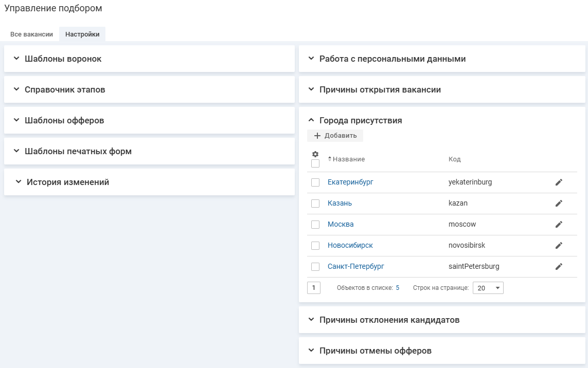Go to page 1 in pagination
Viewport: 588px width, 368px height.
(x=313, y=288)
